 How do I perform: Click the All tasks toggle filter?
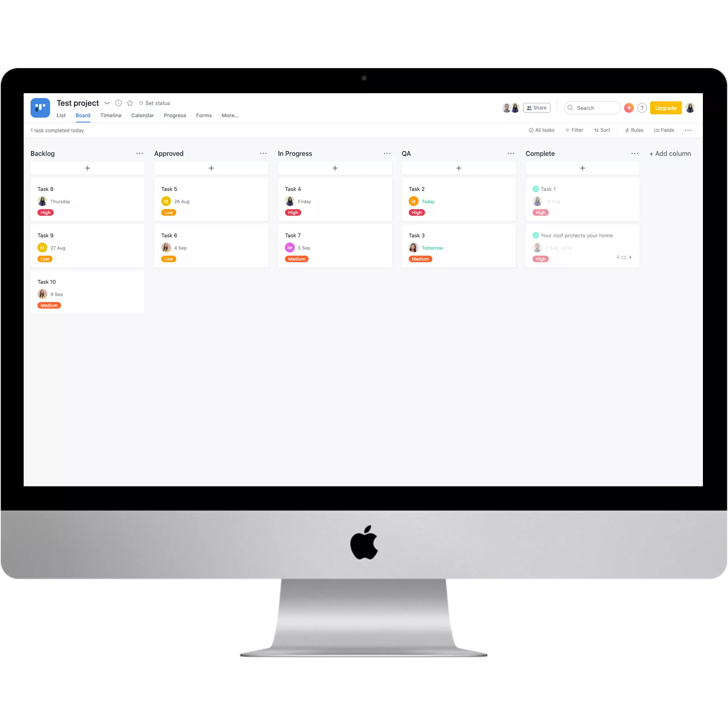[541, 130]
